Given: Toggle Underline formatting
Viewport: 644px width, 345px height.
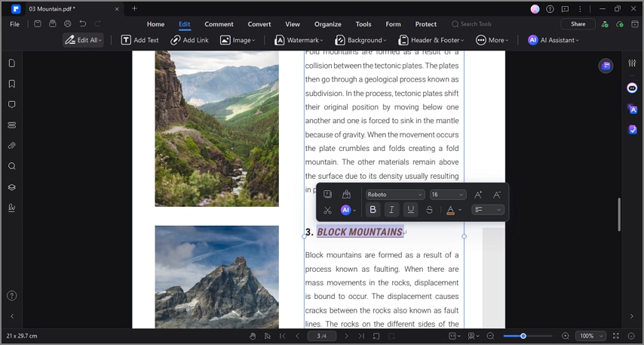Looking at the screenshot, I should click(410, 210).
